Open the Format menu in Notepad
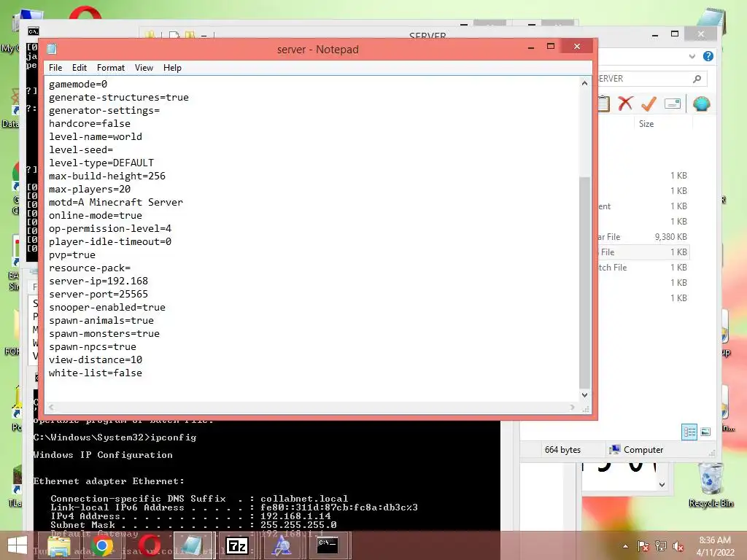The height and width of the screenshot is (560, 747). pos(111,68)
